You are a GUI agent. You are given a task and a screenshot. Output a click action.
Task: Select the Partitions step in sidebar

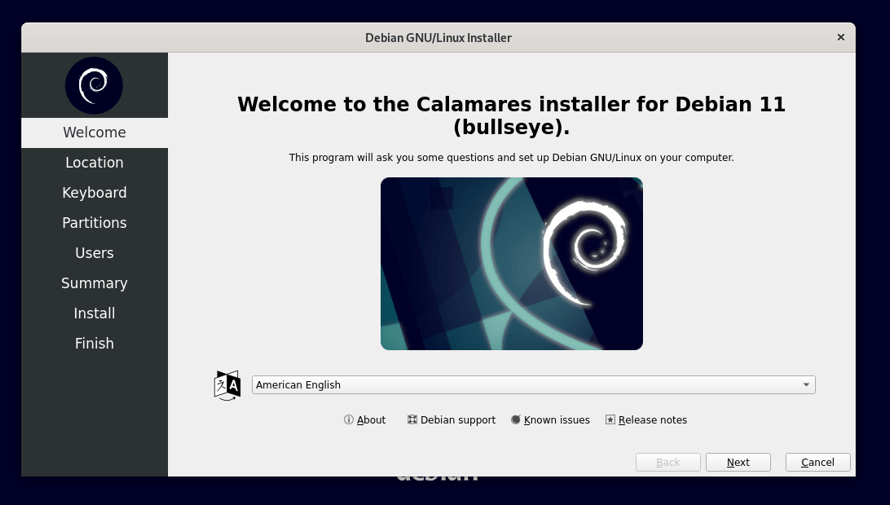coord(94,223)
